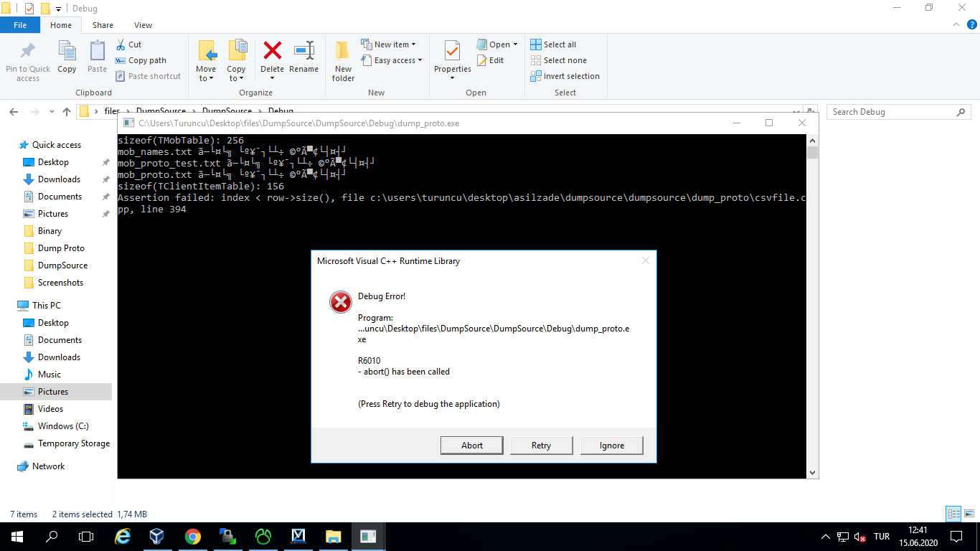
Task: Open VirtualBox from the taskbar
Action: 157,537
